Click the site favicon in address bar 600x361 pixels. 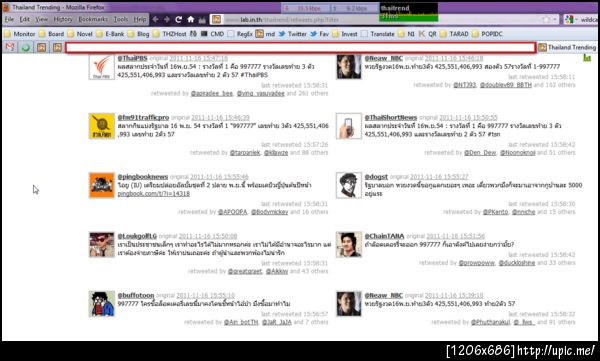(216, 19)
